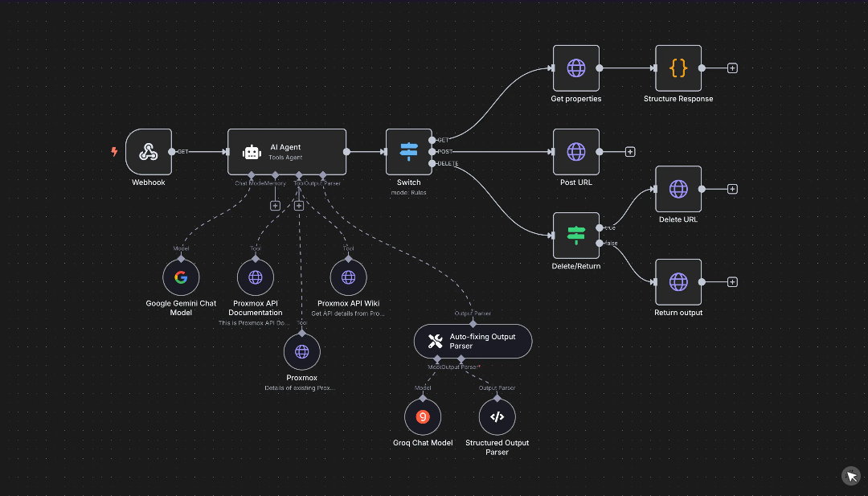
Task: Open the Google Gemini Chat Model node
Action: [181, 277]
